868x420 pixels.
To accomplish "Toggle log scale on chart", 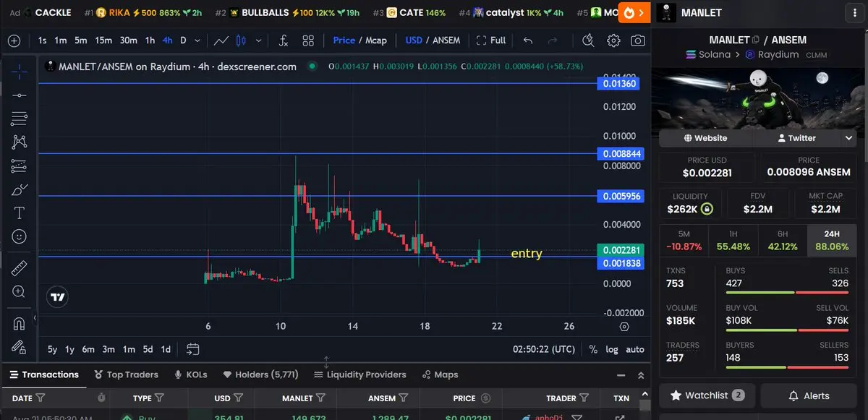I will tap(612, 349).
